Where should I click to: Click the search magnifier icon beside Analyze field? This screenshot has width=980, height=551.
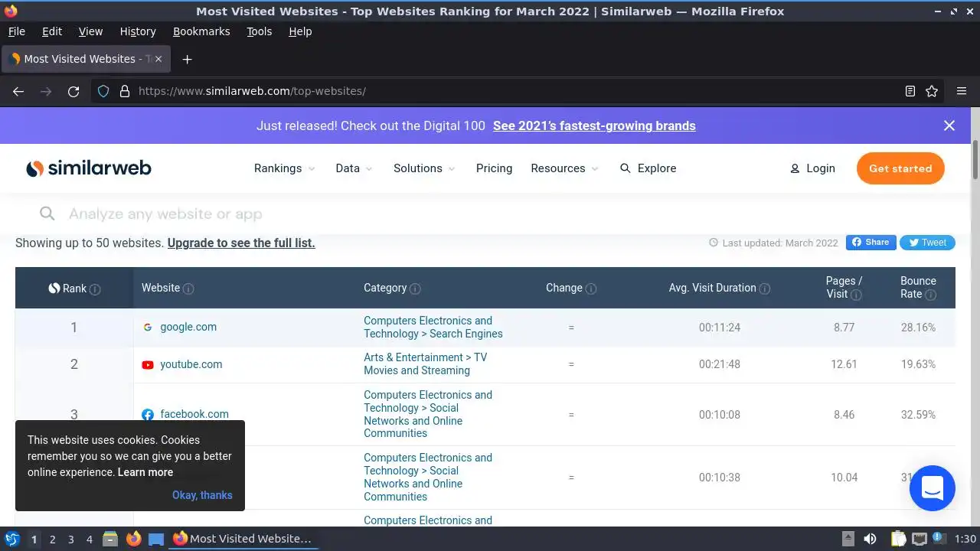click(x=47, y=214)
